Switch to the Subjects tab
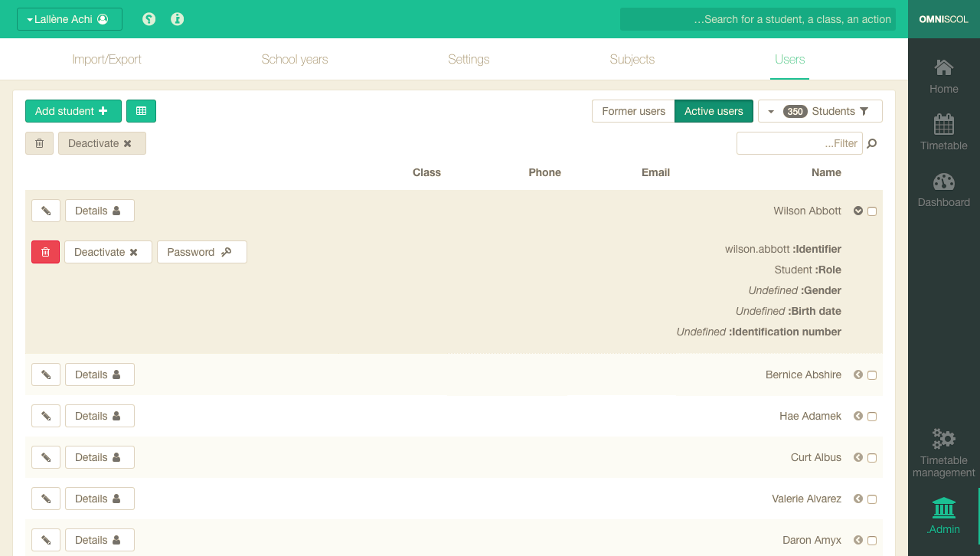 tap(632, 59)
